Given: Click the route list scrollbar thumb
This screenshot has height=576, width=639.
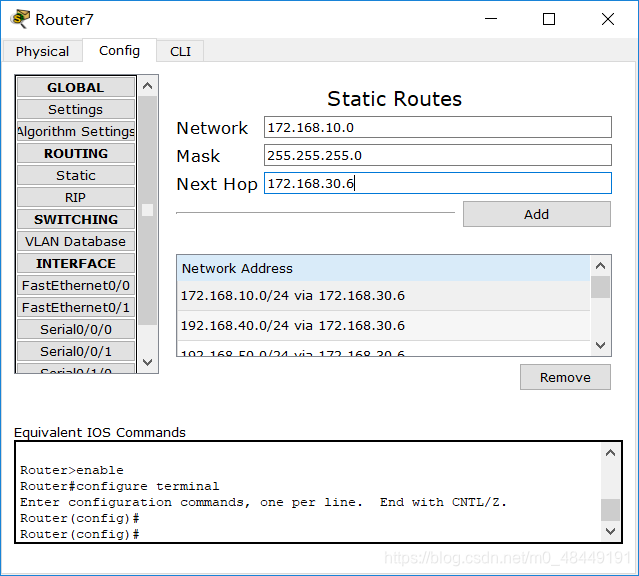Looking at the screenshot, I should [x=600, y=287].
